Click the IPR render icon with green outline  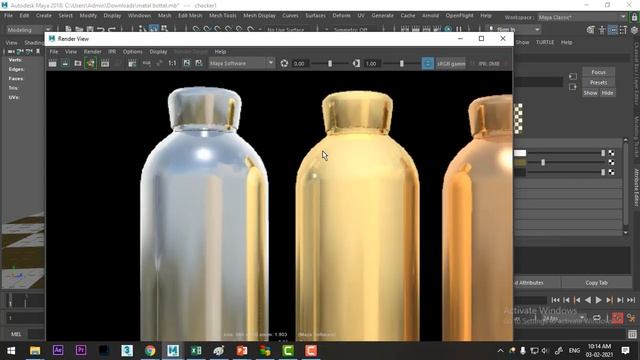(91, 63)
